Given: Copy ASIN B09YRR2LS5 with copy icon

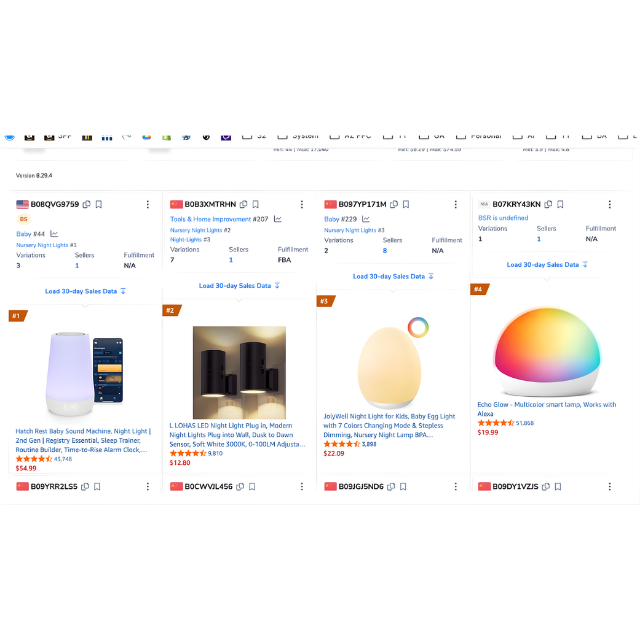Looking at the screenshot, I should click(85, 487).
